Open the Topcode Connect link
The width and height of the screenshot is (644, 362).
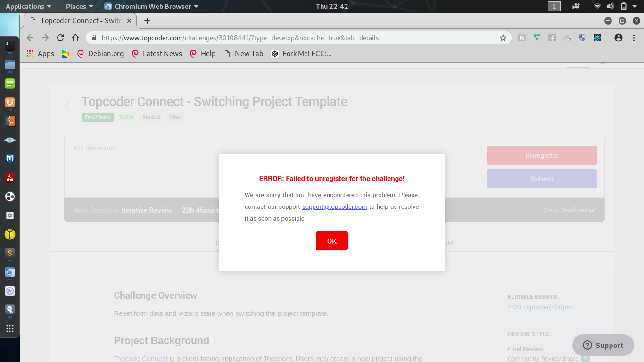point(140,359)
